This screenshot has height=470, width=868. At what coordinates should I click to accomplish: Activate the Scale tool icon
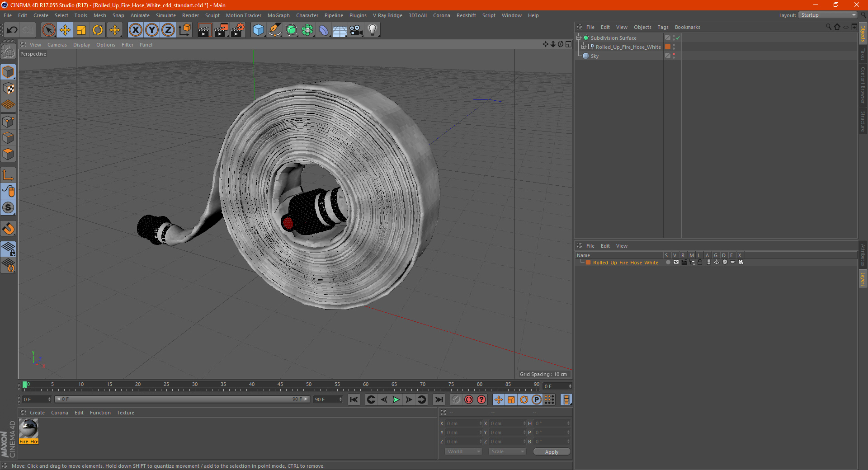tap(81, 30)
